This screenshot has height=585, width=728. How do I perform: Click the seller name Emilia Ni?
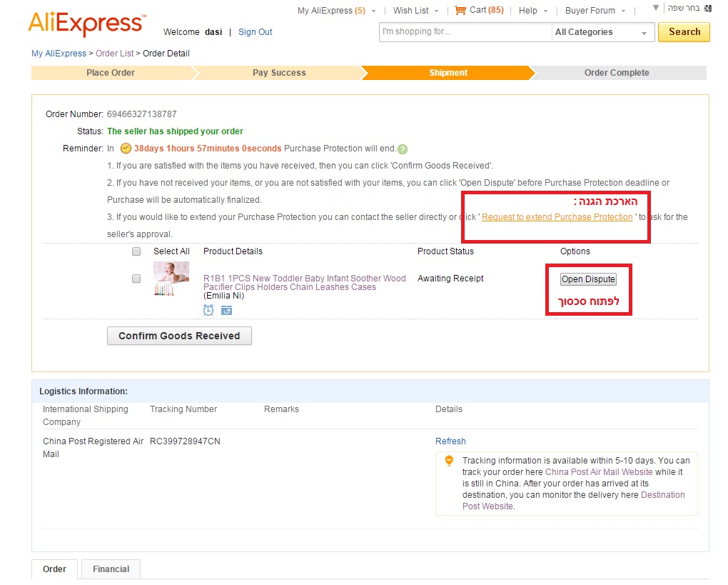coord(224,296)
